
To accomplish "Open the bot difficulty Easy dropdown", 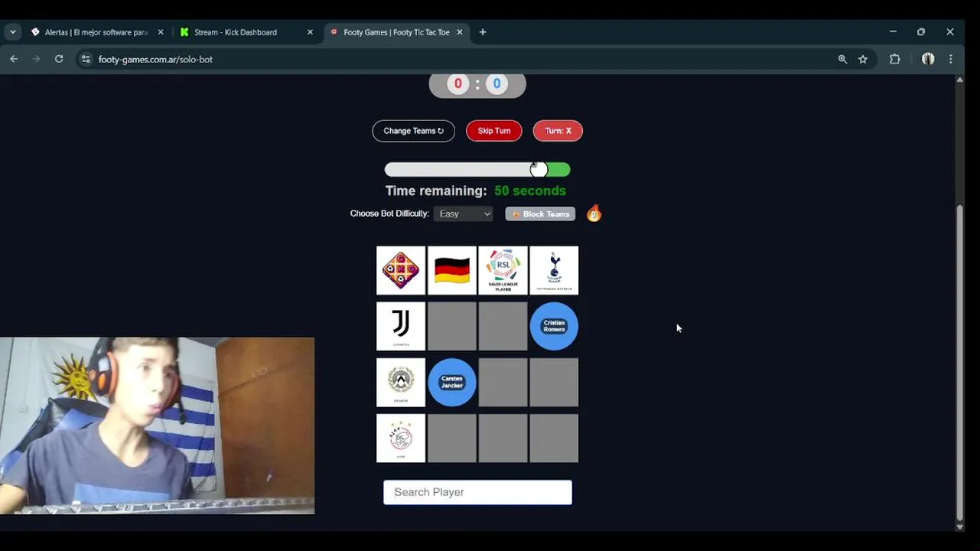I will coord(464,214).
